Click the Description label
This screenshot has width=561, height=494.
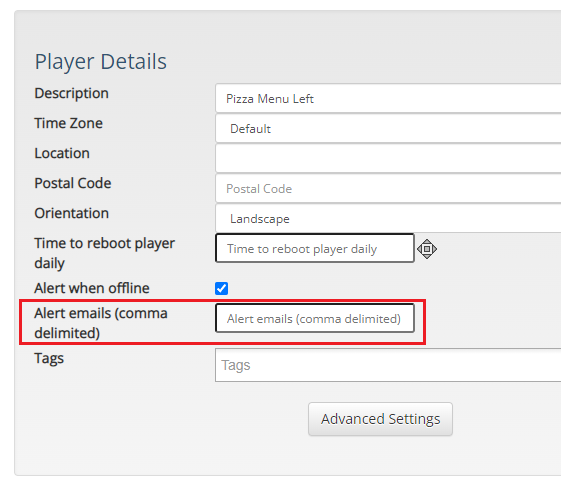click(x=72, y=93)
